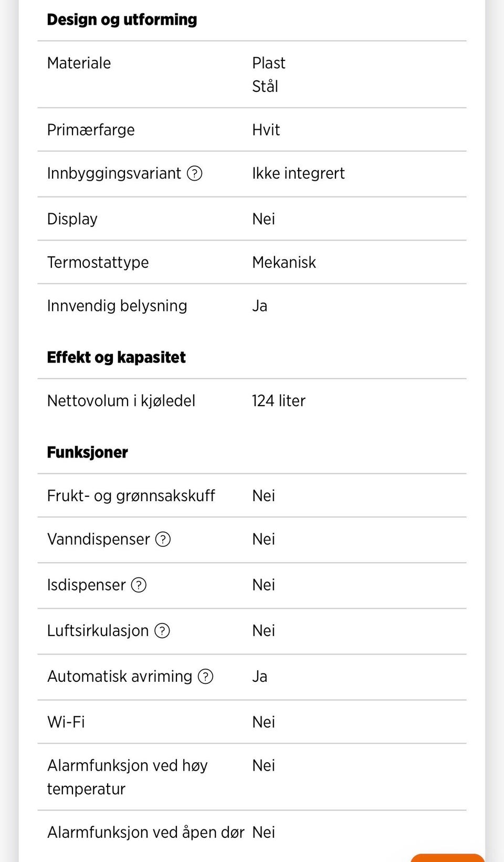Click the "Wi-Fi" row label

(x=66, y=722)
